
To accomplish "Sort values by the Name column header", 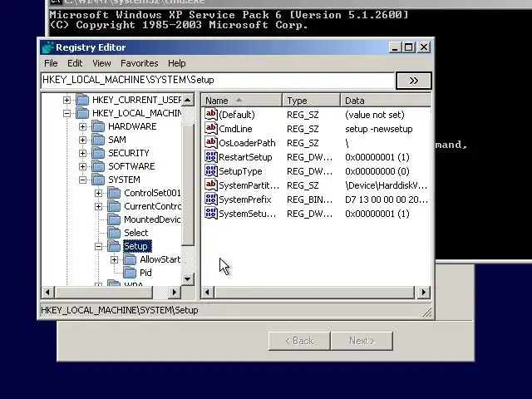I will (242, 101).
